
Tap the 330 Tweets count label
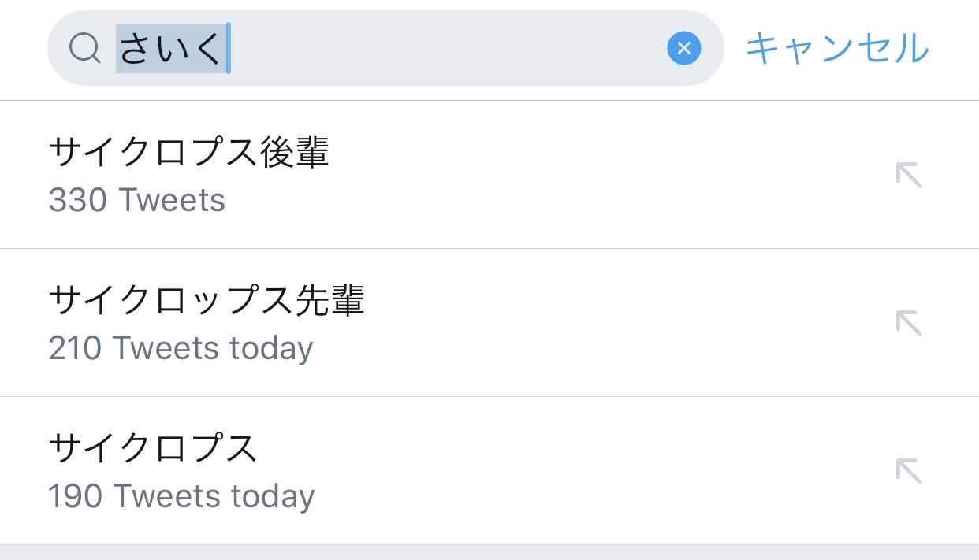(x=137, y=200)
